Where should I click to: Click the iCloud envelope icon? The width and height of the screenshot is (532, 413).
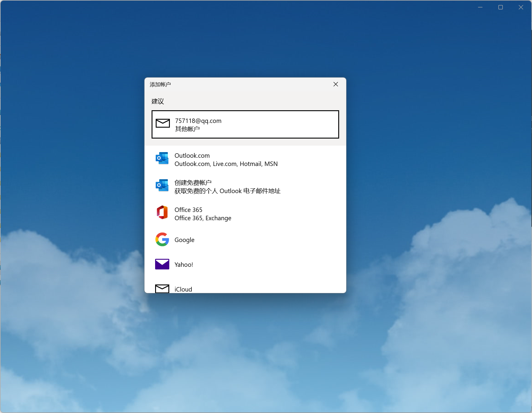(162, 289)
